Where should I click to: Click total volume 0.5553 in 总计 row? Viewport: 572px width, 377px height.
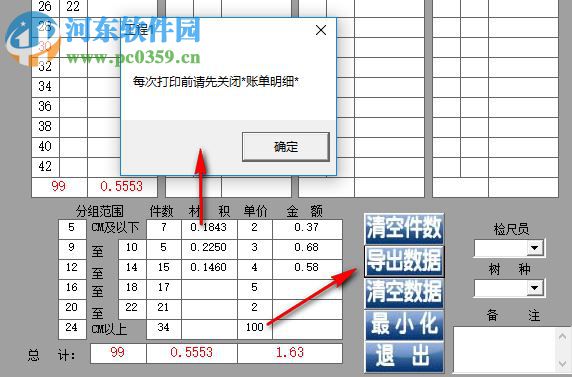192,353
